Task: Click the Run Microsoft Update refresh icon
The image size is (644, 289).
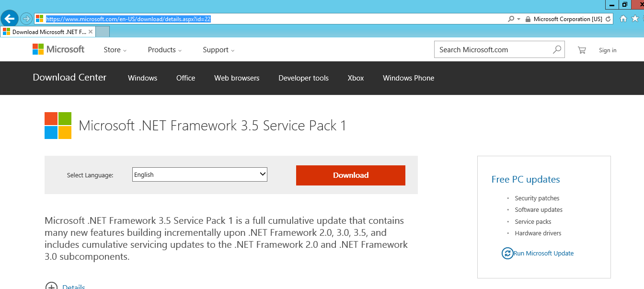Action: [507, 253]
